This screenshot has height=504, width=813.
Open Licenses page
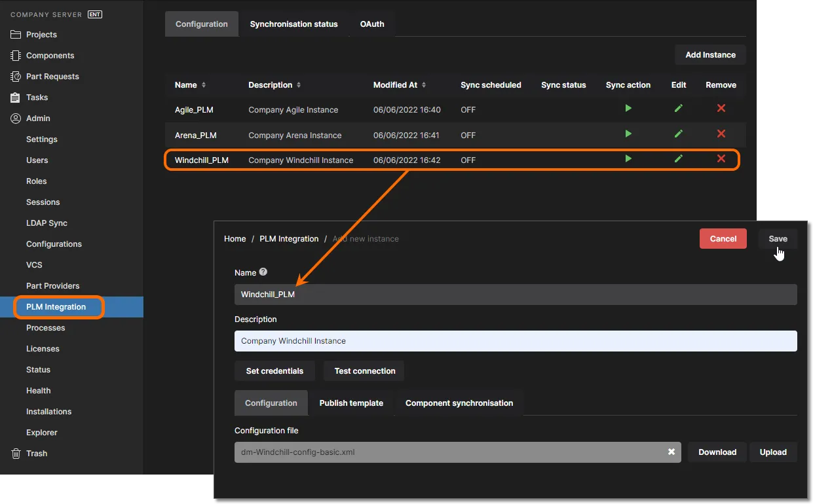(x=43, y=349)
